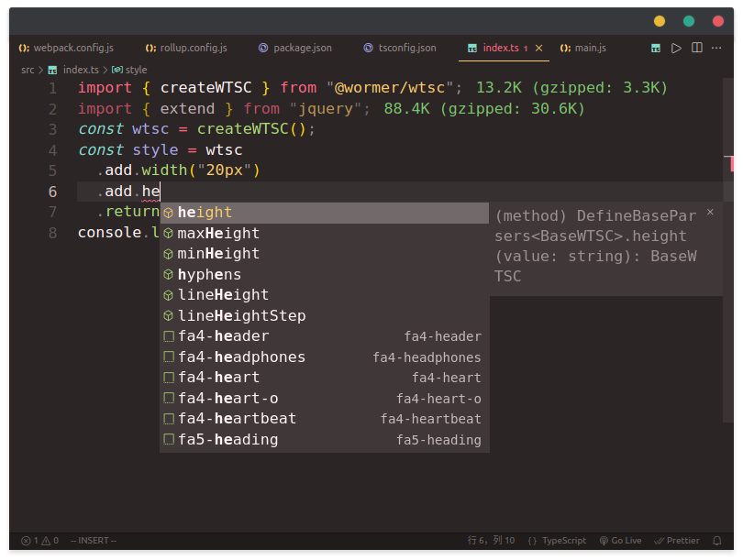Screen dimensions: 743x560
Task: Select the fa4-headphones snippet suggestion
Action: [x=324, y=357]
